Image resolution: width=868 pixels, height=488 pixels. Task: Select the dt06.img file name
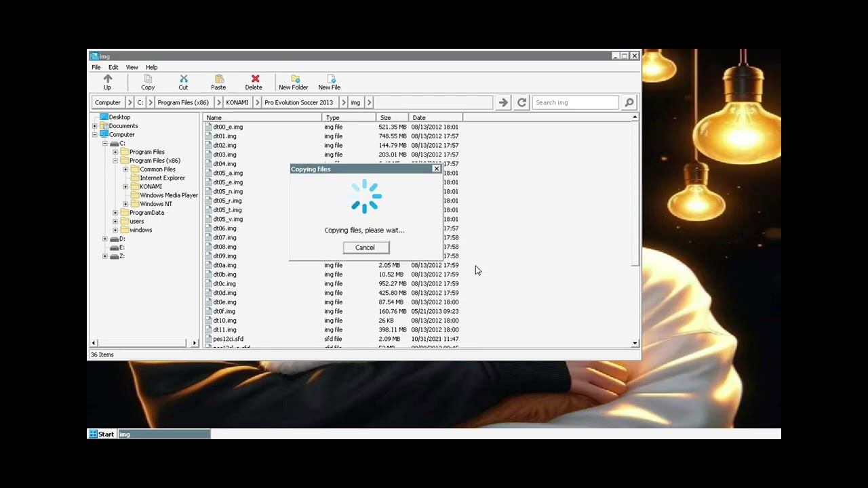[x=224, y=228]
